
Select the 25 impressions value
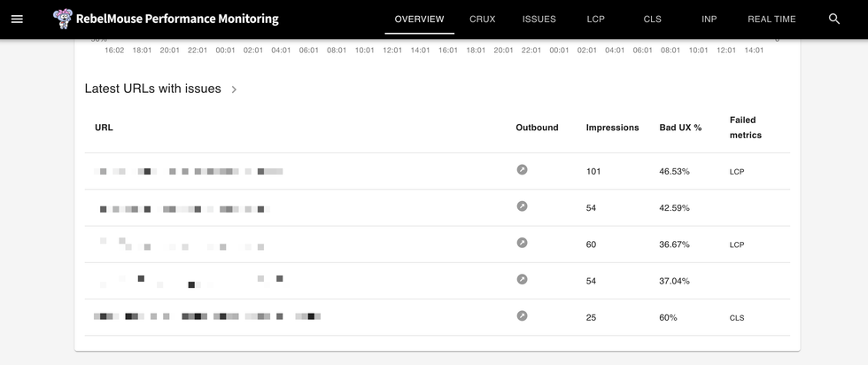pyautogui.click(x=592, y=317)
